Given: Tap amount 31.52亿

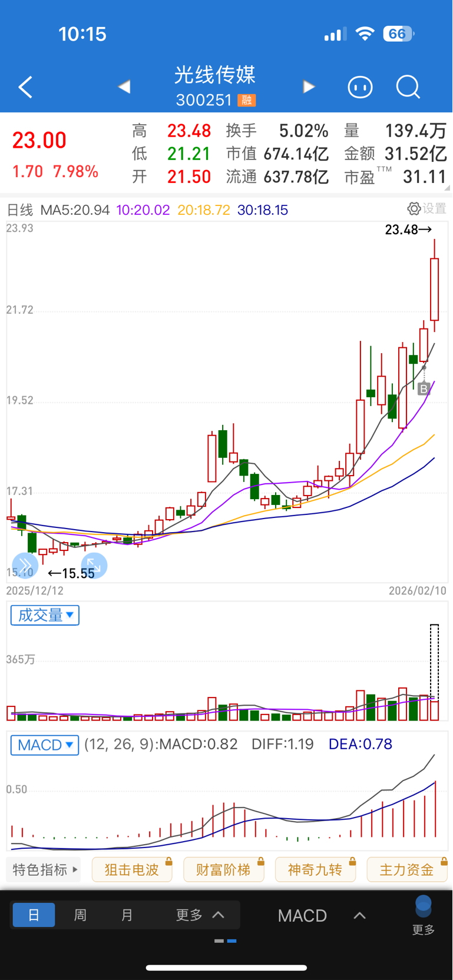Looking at the screenshot, I should (x=416, y=154).
